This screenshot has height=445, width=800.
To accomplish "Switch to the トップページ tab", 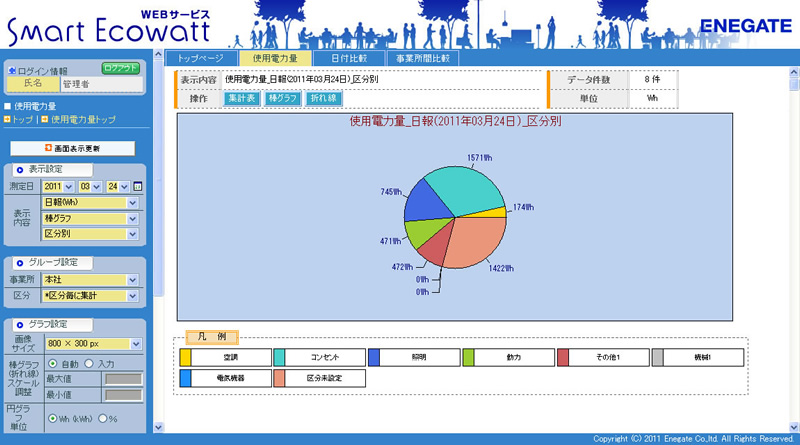I will pos(201,58).
